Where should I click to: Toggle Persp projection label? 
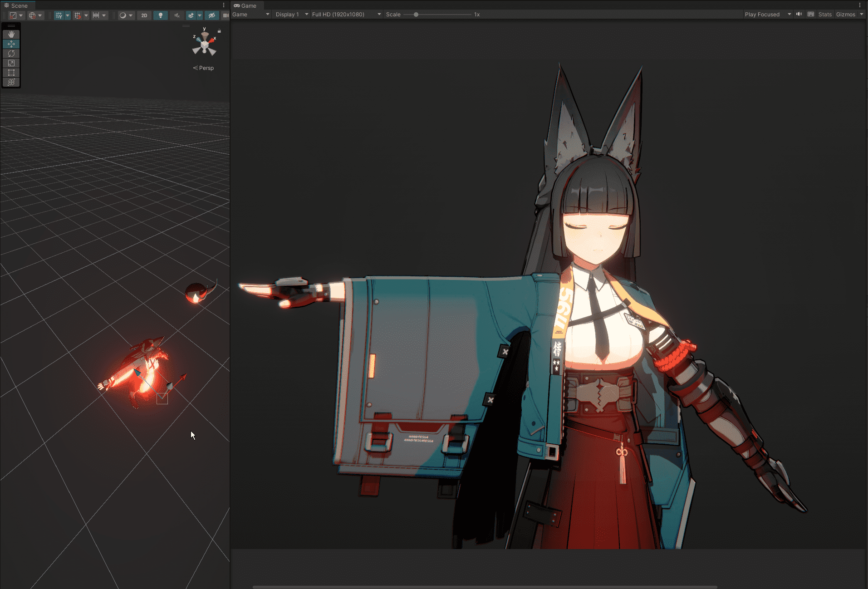(x=203, y=68)
